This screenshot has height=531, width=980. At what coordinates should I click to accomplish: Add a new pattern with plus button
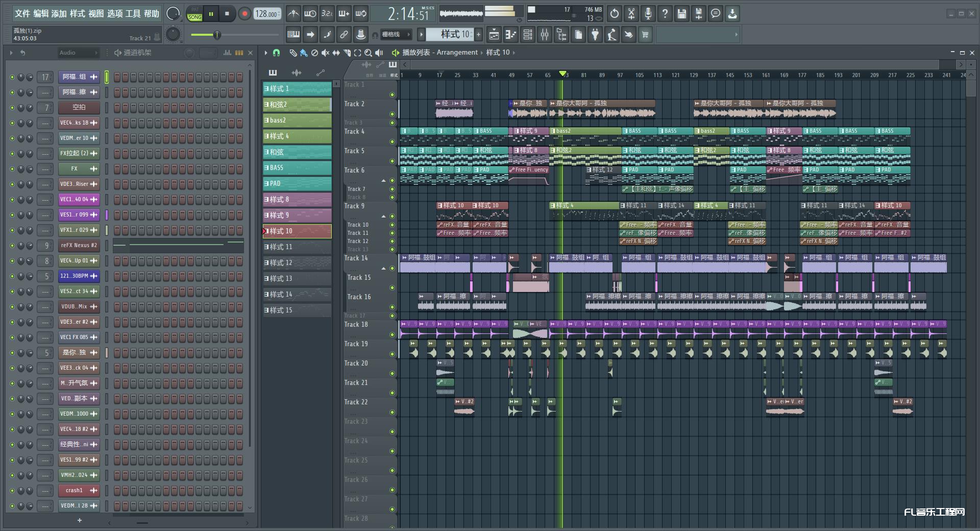point(478,35)
